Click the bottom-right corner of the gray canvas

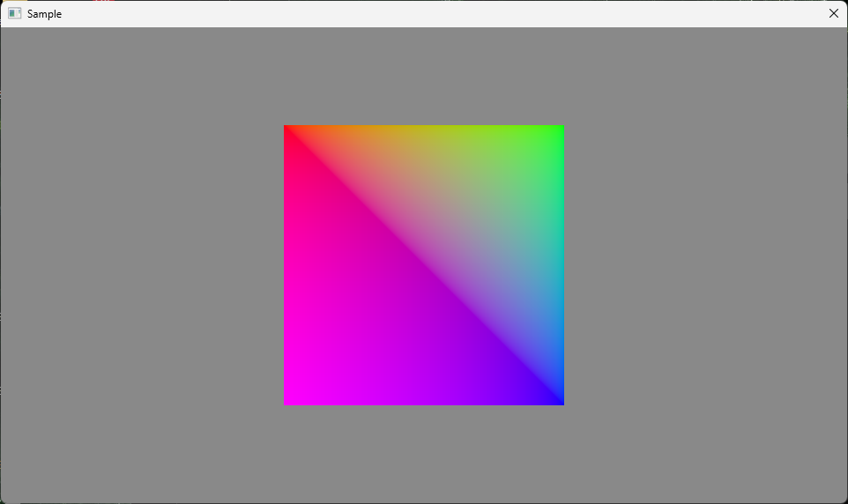pyautogui.click(x=842, y=498)
